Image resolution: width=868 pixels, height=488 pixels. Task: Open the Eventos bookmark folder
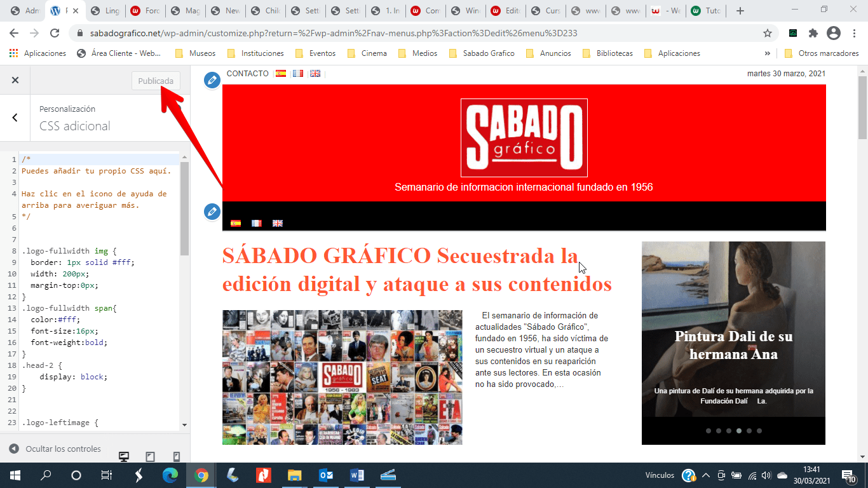tap(315, 53)
